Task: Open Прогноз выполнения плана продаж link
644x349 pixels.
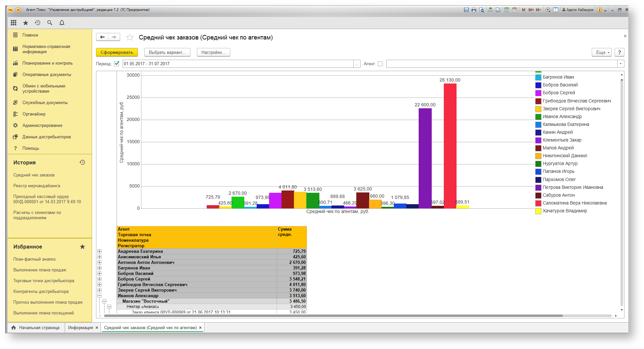Action: [48, 302]
